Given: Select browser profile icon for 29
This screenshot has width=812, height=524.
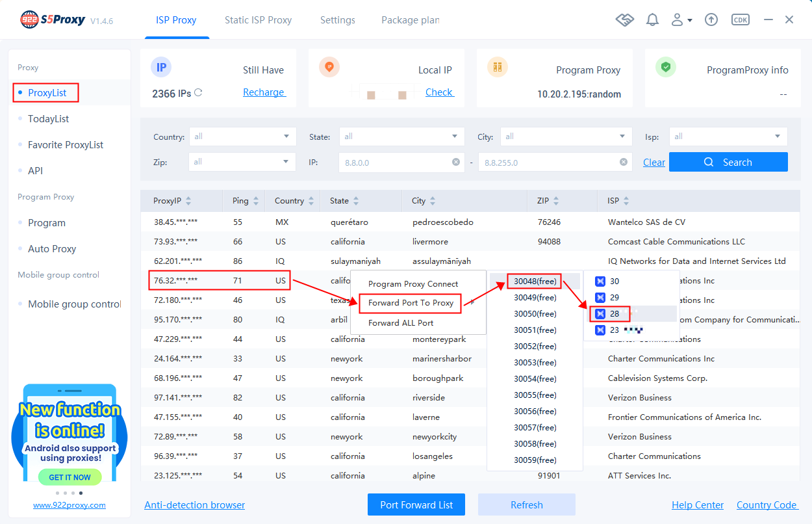Looking at the screenshot, I should (x=600, y=297).
